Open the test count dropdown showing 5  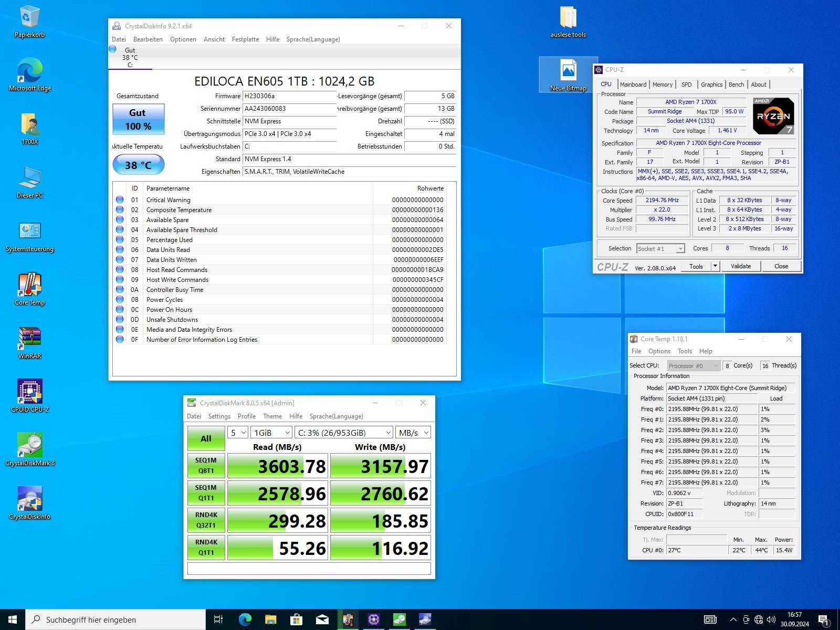click(238, 433)
